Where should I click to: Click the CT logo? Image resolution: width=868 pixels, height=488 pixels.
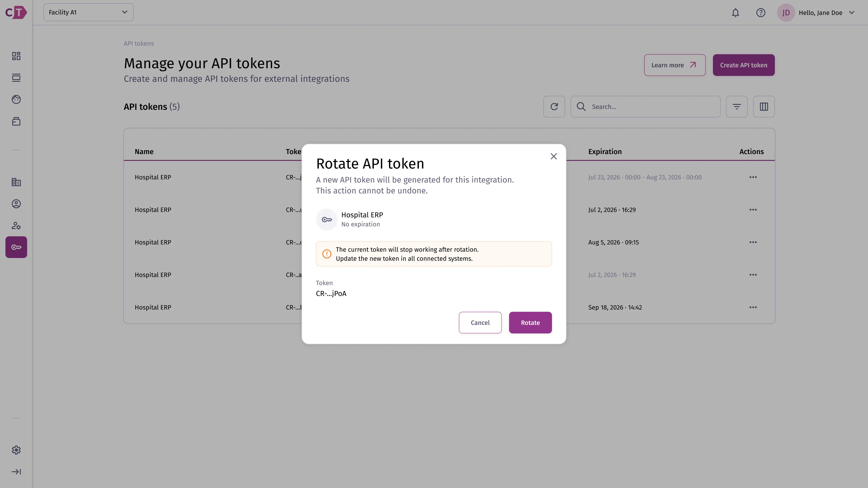[x=16, y=12]
